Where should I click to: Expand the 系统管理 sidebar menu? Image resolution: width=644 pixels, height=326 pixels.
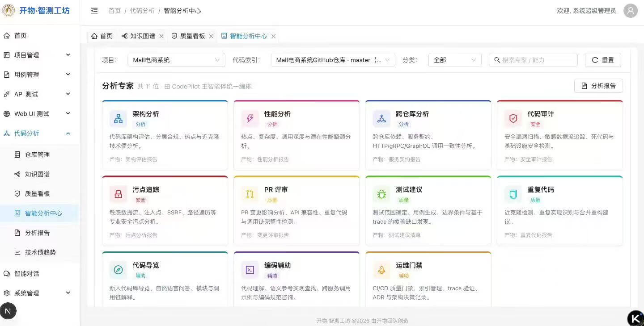point(40,293)
